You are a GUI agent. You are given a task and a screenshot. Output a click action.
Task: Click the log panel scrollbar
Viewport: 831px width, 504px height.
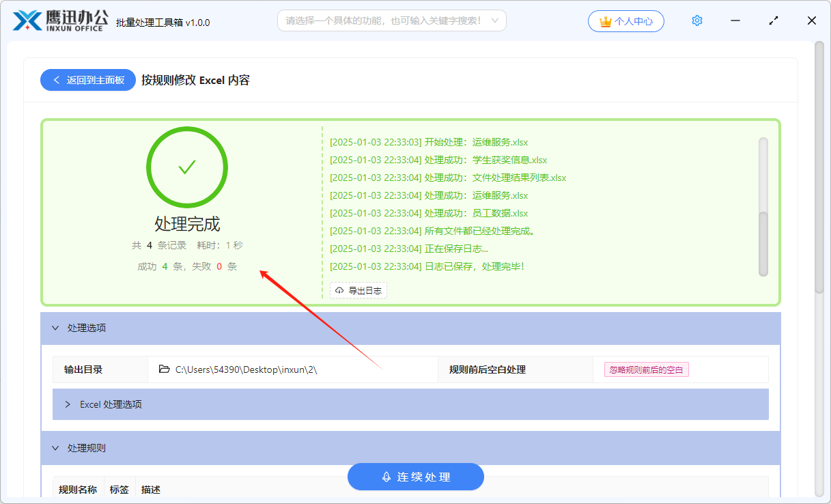[x=762, y=205]
